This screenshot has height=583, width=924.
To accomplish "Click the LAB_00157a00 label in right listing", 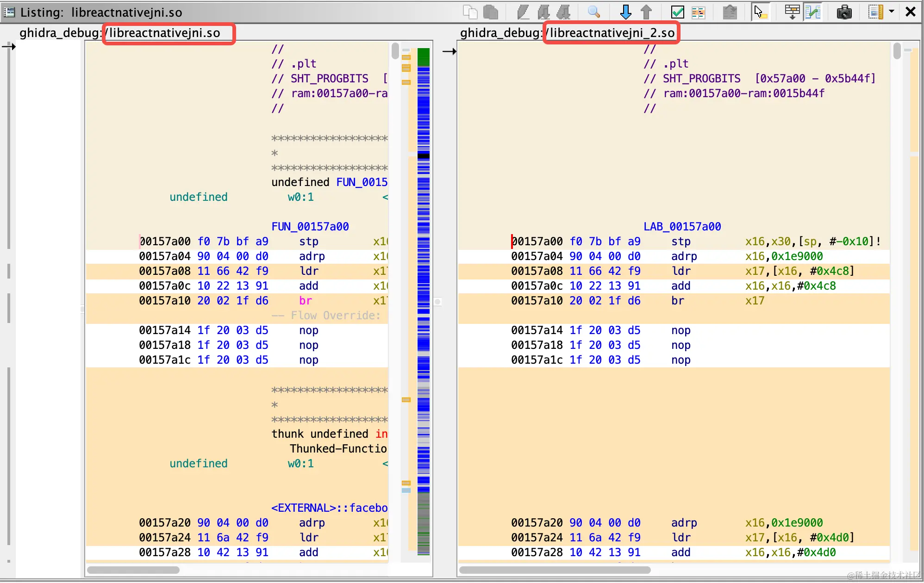I will click(682, 227).
